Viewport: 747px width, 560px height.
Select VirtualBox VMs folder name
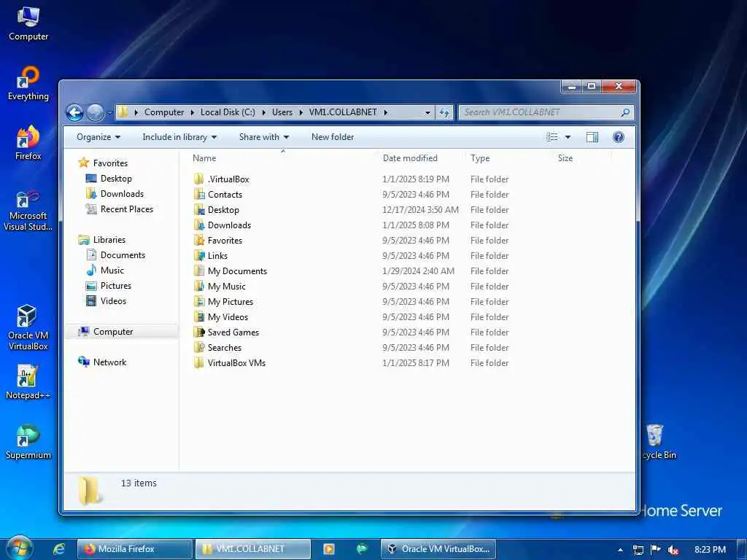tap(237, 363)
